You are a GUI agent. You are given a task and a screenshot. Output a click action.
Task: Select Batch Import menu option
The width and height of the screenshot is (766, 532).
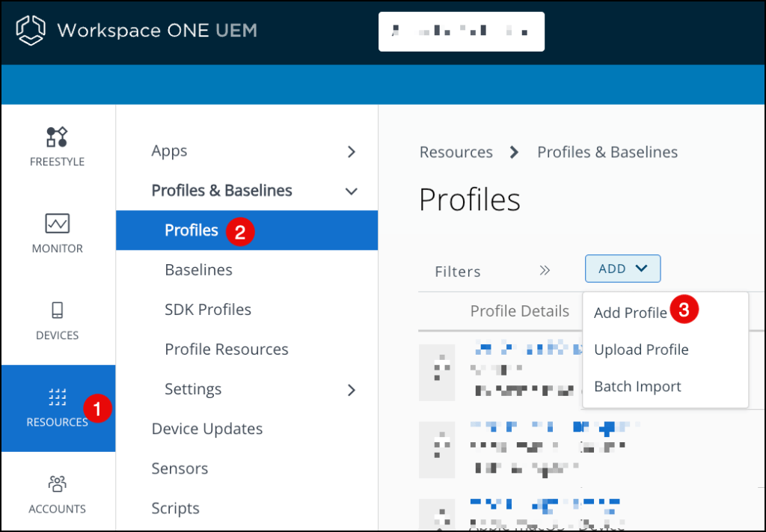[637, 387]
